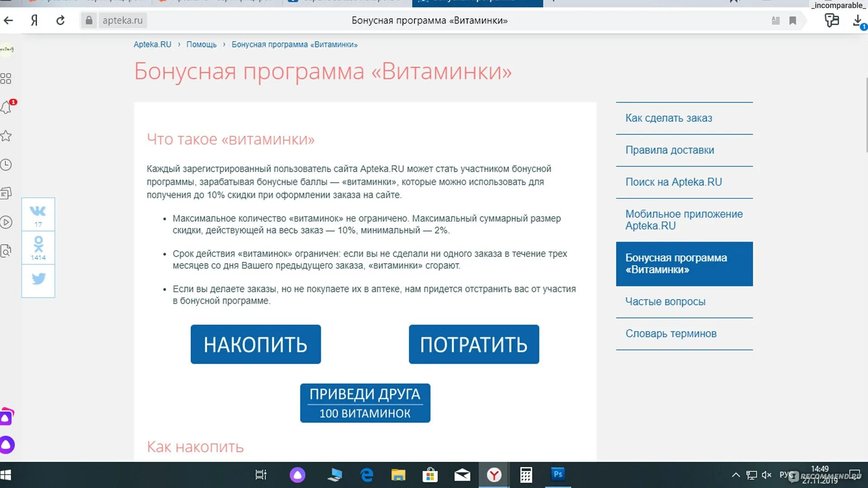Open collections icon in the sidebar
The image size is (868, 488).
6,193
